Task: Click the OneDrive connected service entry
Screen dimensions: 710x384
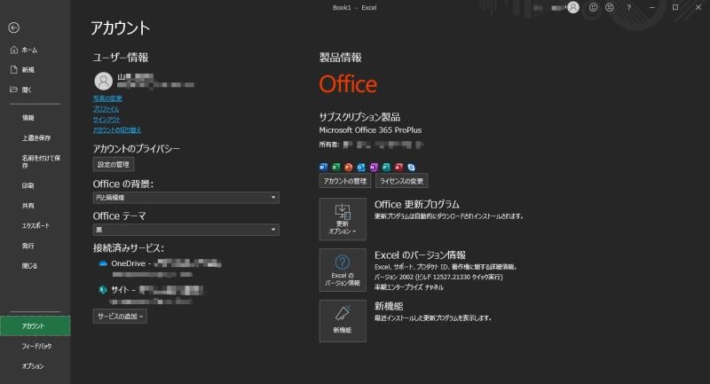Action: click(159, 268)
